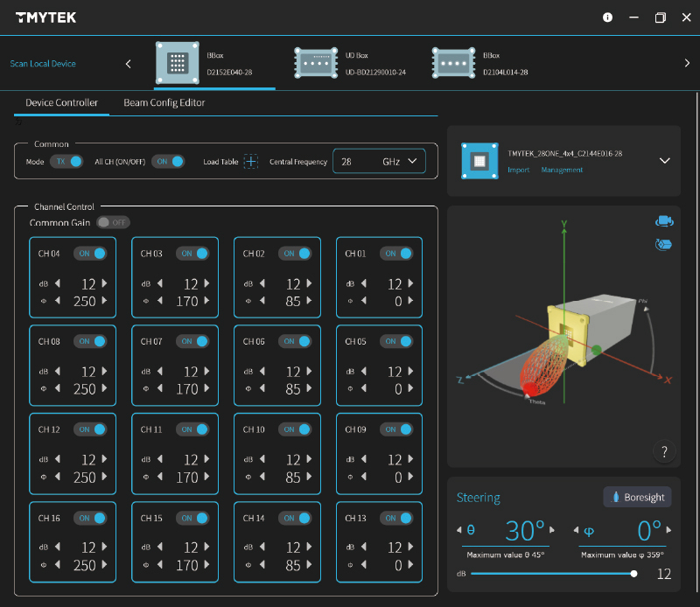Turn off channel CH 05
This screenshot has width=700, height=607.
click(396, 341)
